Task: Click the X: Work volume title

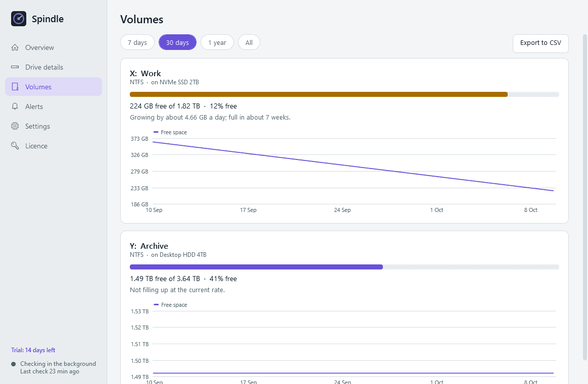Action: point(145,74)
